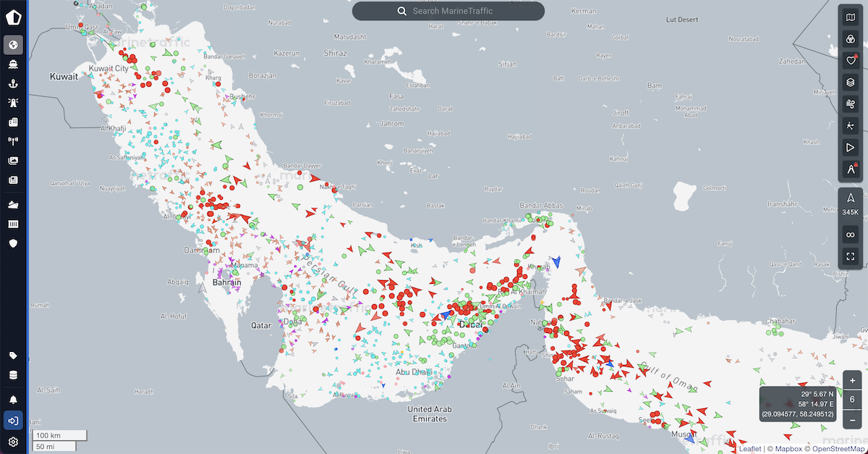This screenshot has height=454, width=868.
Task: Open datasets via the database icon
Action: coord(13,374)
